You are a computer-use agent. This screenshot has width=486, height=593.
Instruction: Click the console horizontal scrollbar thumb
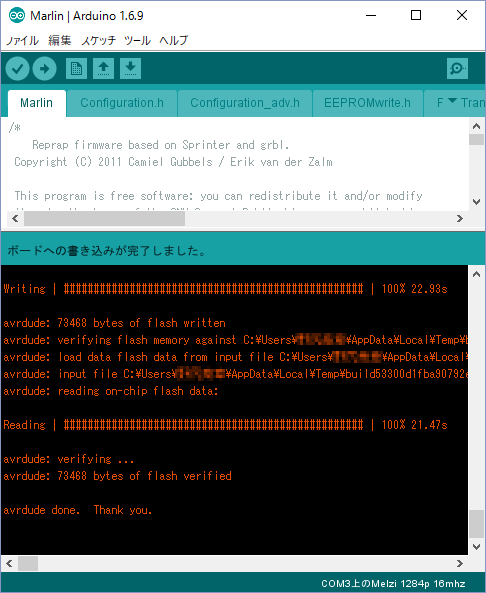[28, 564]
